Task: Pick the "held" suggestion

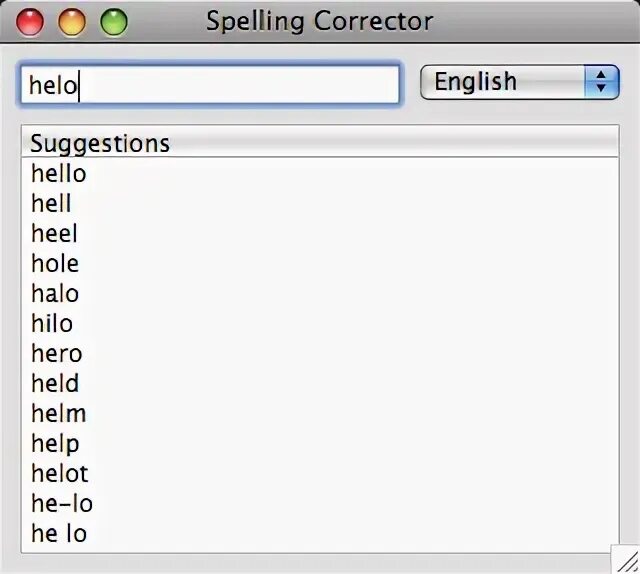Action: (x=55, y=384)
